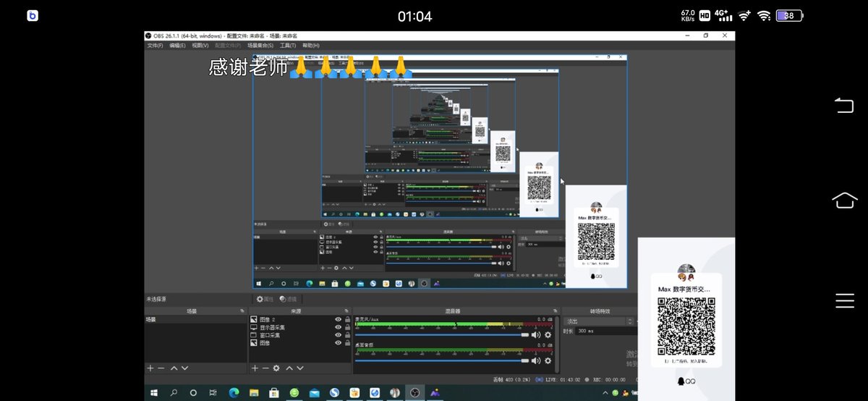Toggle lock on bottom 图像 source
The image size is (868, 401).
click(347, 343)
